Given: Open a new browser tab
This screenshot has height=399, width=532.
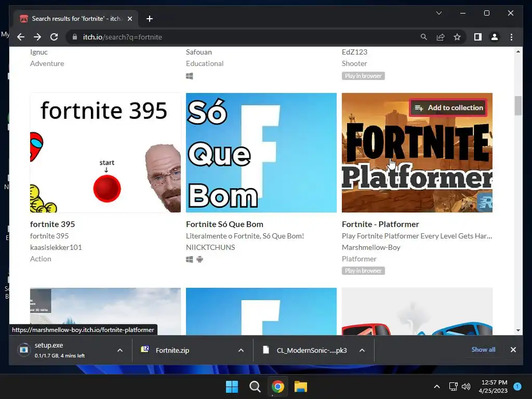Looking at the screenshot, I should (150, 19).
